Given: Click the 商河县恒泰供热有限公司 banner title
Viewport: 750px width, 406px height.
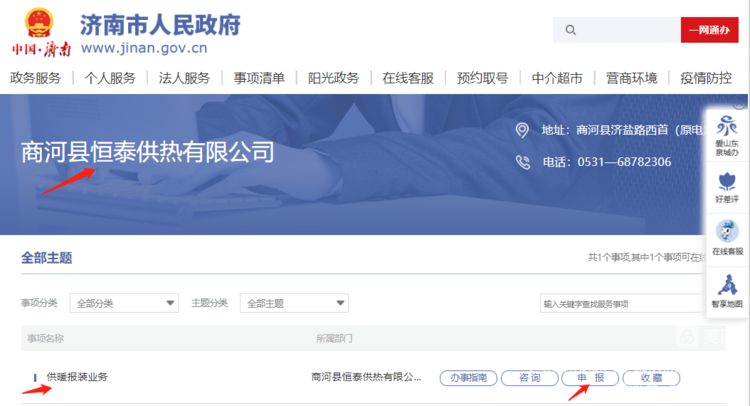Looking at the screenshot, I should (x=147, y=152).
